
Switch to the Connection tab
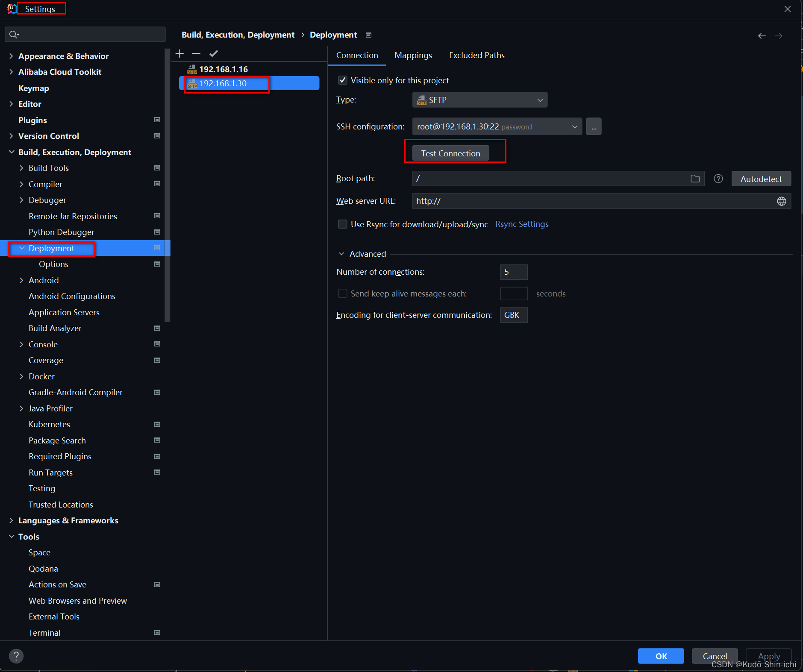point(357,56)
